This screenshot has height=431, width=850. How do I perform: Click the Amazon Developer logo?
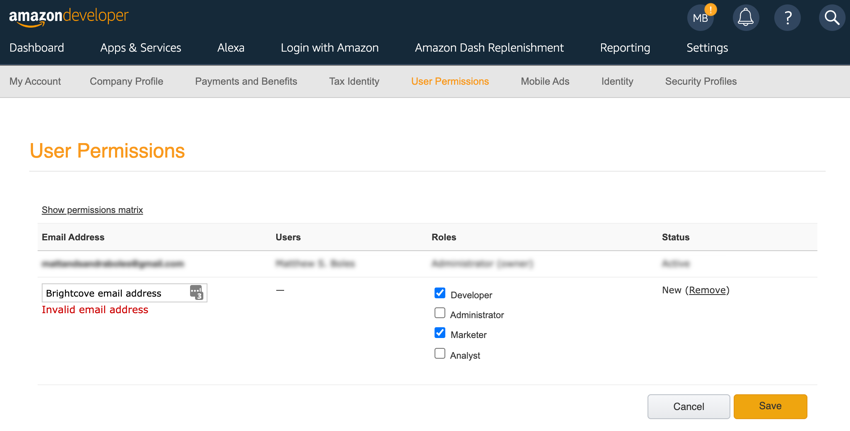69,17
